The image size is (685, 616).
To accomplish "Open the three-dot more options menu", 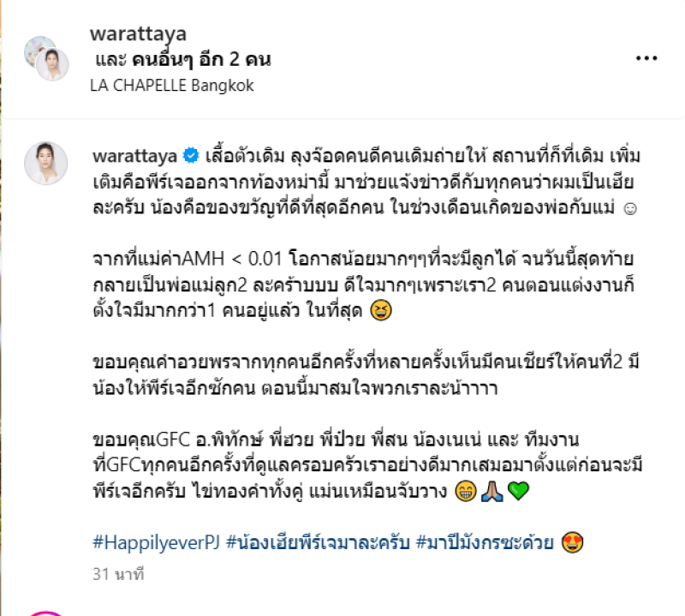I will tap(646, 58).
